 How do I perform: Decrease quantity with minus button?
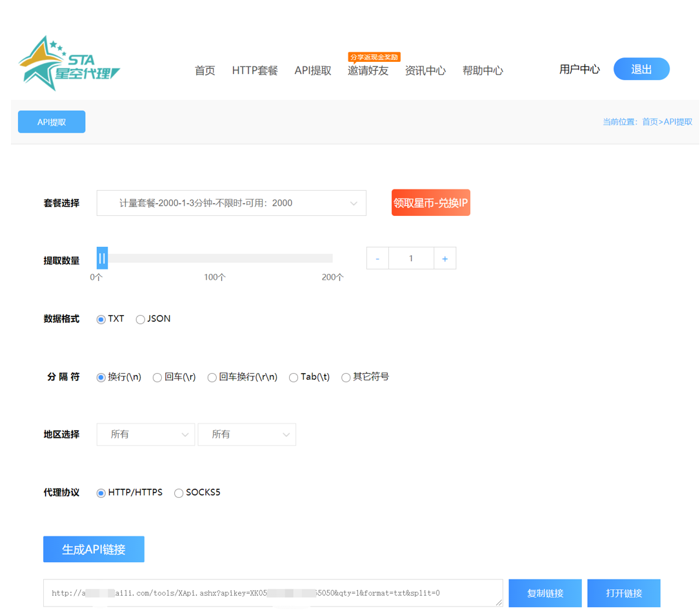377,259
